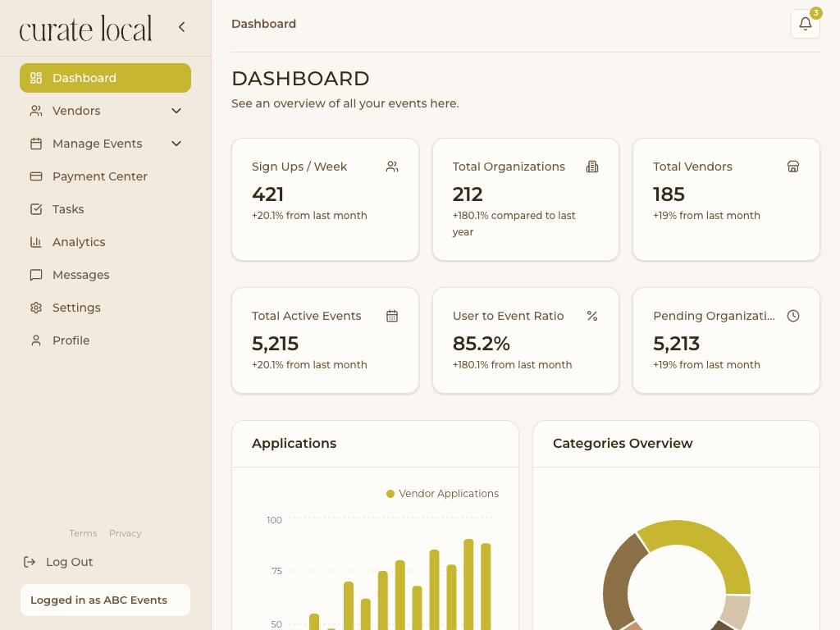Viewport: 840px width, 630px height.
Task: Click the store icon on Total Vendors card
Action: click(793, 167)
